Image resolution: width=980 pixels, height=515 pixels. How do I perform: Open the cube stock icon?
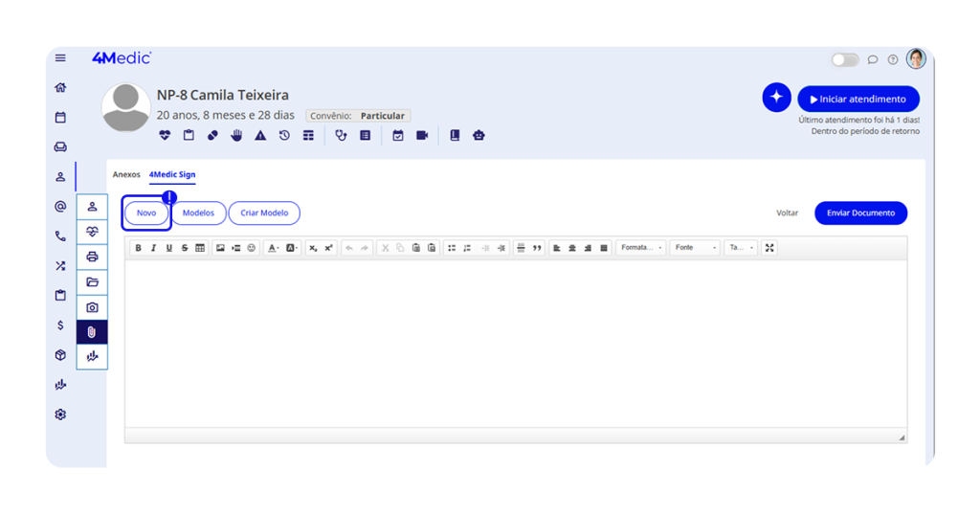click(x=60, y=355)
